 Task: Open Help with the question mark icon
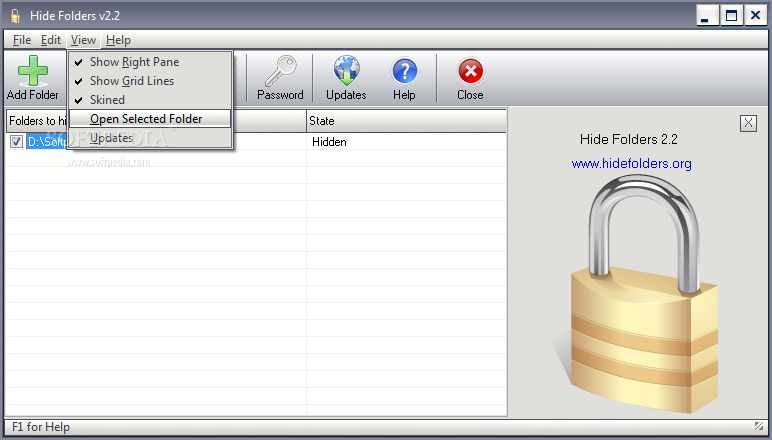point(404,71)
